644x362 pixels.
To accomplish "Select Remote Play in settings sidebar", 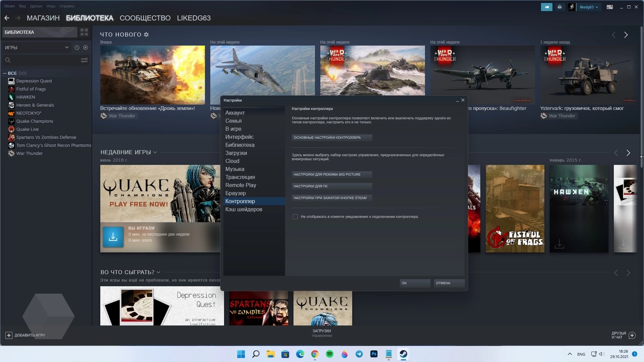I will coord(254,185).
